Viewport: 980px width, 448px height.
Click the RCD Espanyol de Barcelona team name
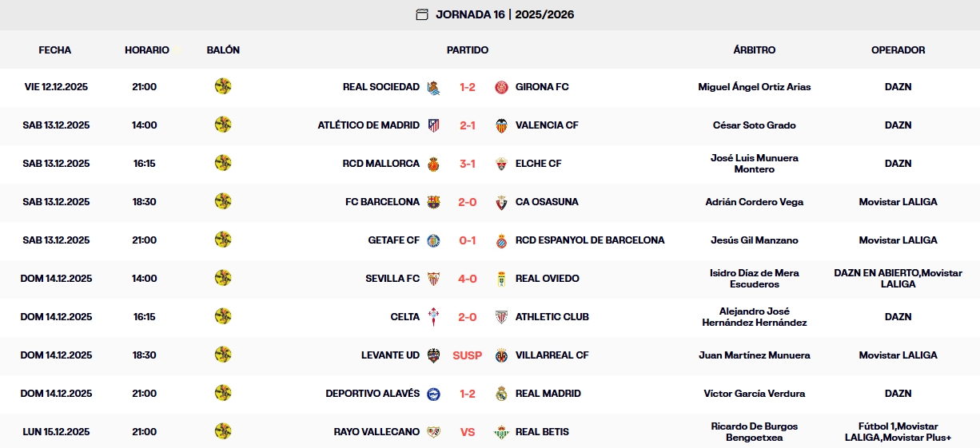click(x=590, y=240)
